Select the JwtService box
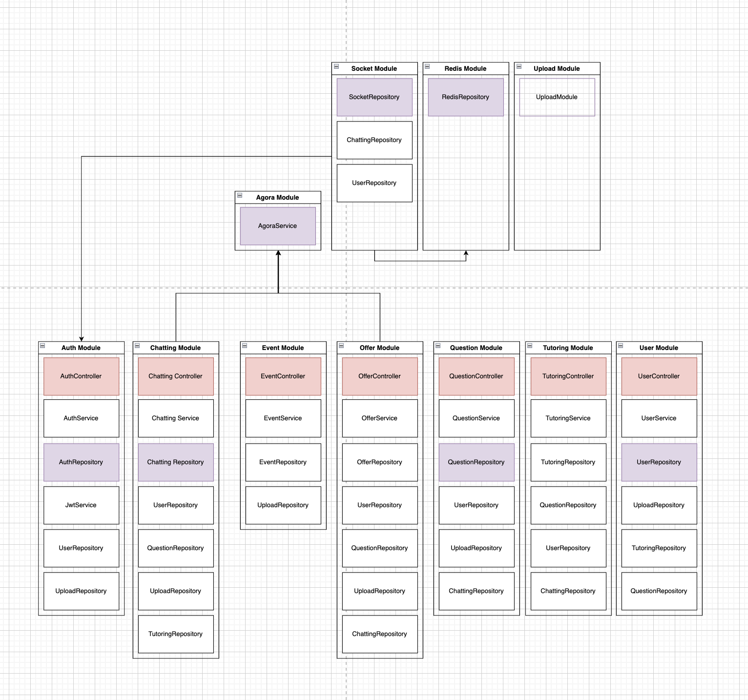This screenshot has width=748, height=700. coord(82,505)
